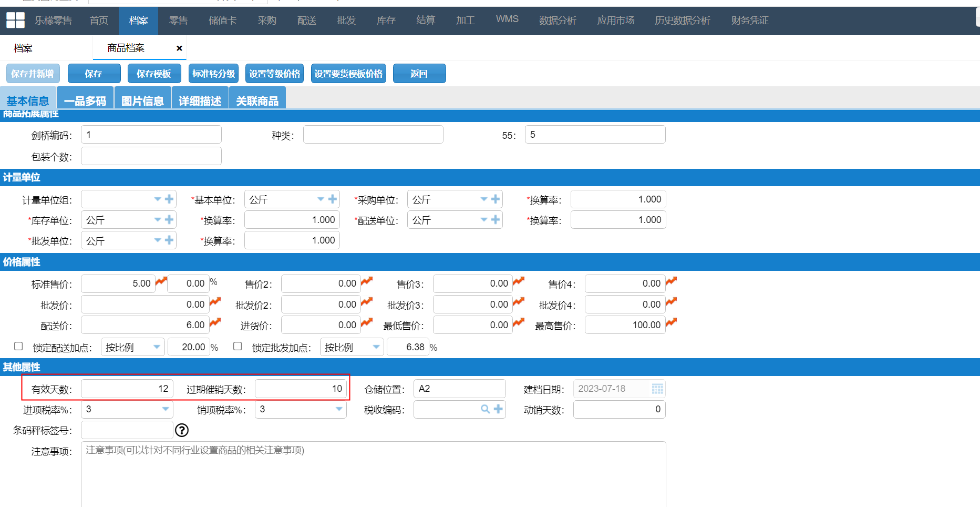Open the 建档日期 calendar picker
Image resolution: width=980 pixels, height=507 pixels.
(657, 389)
